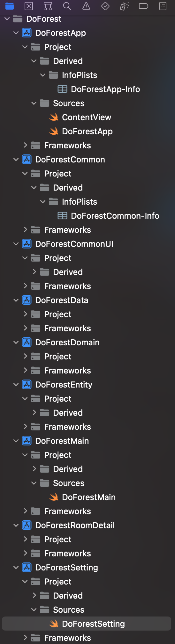Click the DoForestMain Xcode project icon
The image size is (175, 644).
[27, 441]
